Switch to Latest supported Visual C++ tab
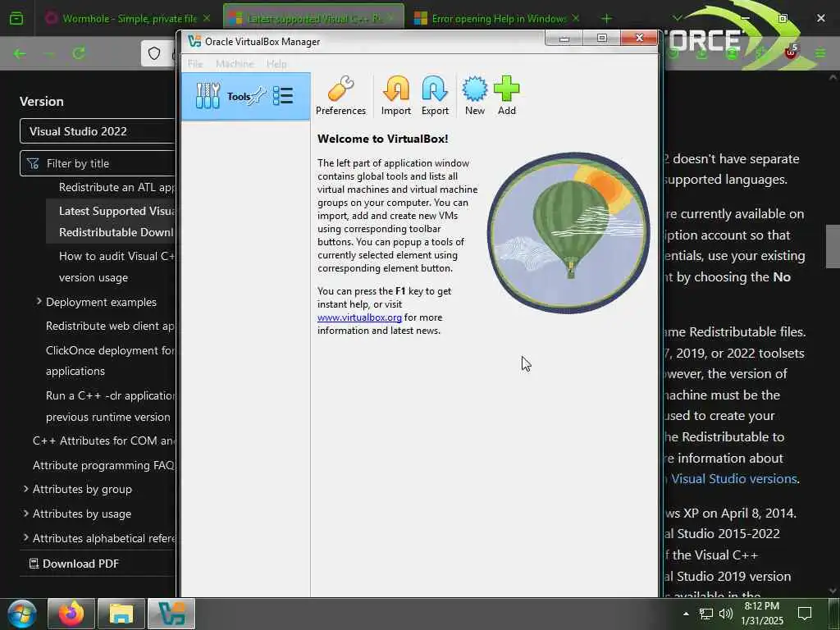840x630 pixels. tap(313, 19)
